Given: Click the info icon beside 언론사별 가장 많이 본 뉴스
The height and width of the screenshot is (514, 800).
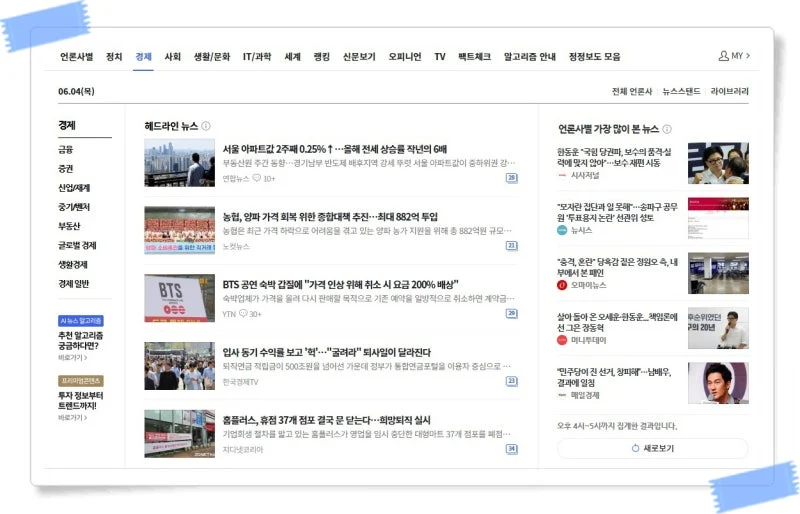Looking at the screenshot, I should (x=667, y=129).
